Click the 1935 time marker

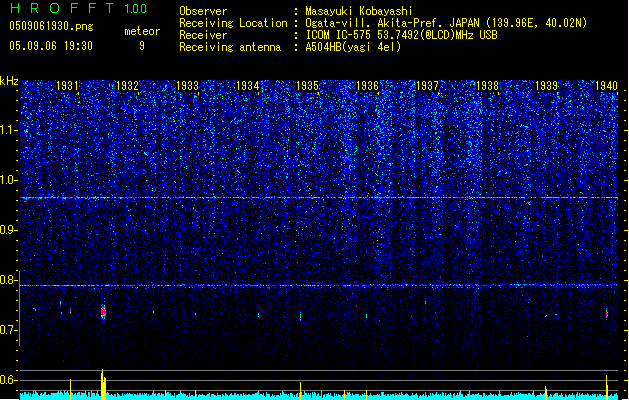click(x=307, y=86)
